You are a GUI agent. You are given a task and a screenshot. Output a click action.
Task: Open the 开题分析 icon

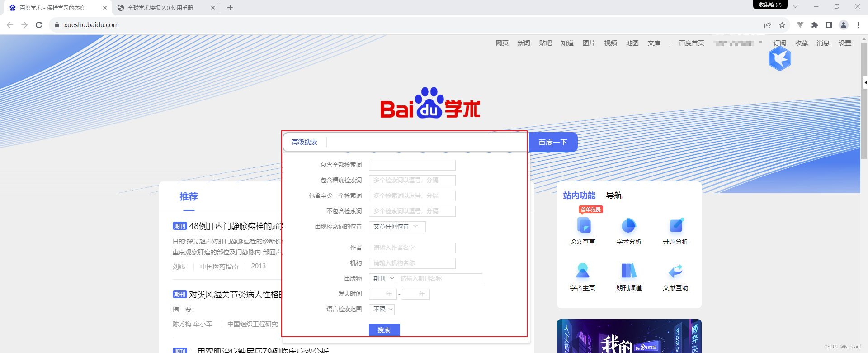coord(676,225)
